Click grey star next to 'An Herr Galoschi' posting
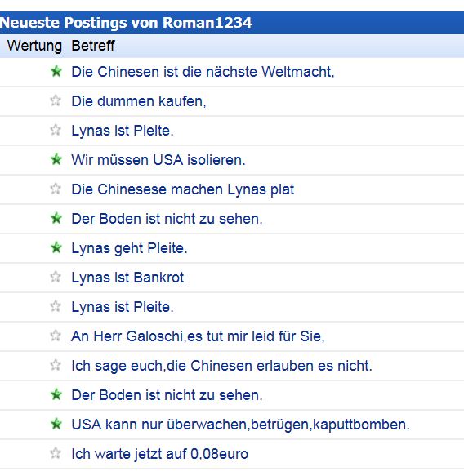The image size is (464, 476). (56, 336)
